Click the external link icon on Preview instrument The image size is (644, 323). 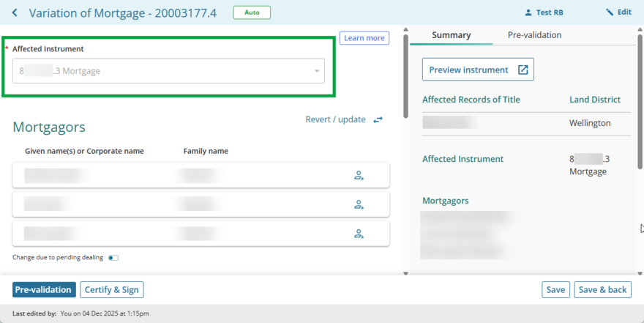tap(523, 70)
